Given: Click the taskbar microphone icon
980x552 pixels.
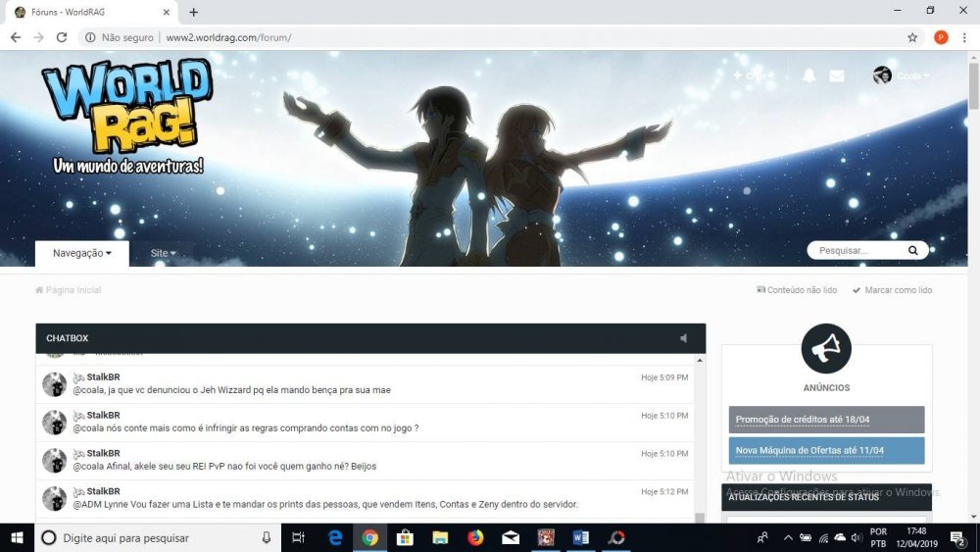Looking at the screenshot, I should [x=267, y=537].
